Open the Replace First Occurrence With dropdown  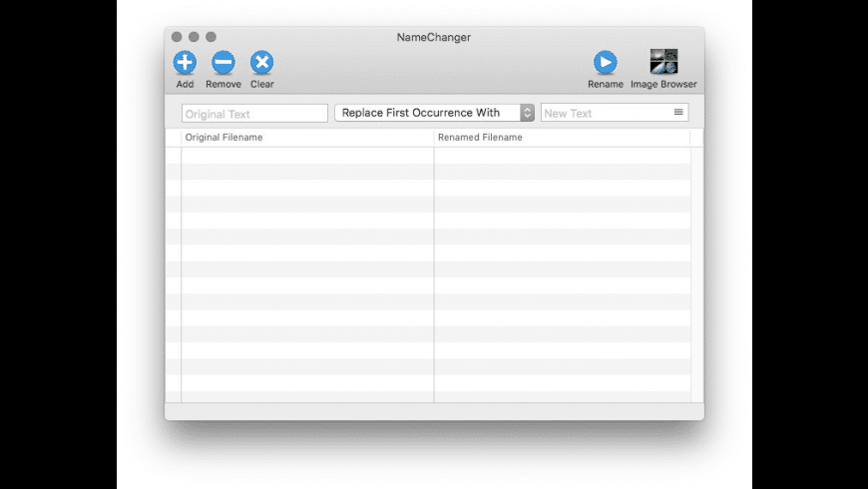point(435,113)
